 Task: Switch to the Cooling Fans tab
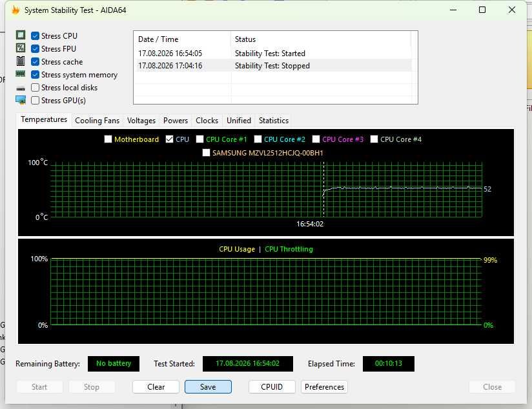[x=97, y=121]
